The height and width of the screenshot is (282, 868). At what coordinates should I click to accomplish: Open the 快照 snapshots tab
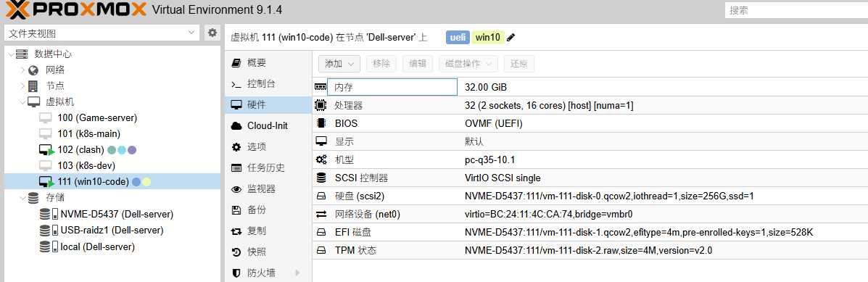click(268, 252)
